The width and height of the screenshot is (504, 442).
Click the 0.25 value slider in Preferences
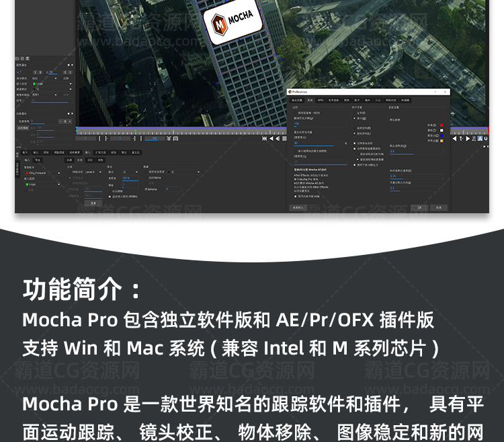click(416, 177)
